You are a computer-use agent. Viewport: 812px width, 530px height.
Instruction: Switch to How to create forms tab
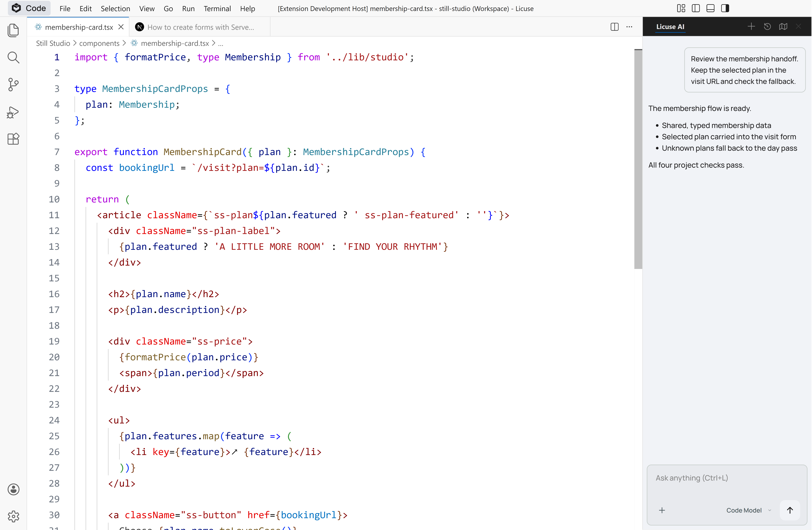tap(200, 27)
